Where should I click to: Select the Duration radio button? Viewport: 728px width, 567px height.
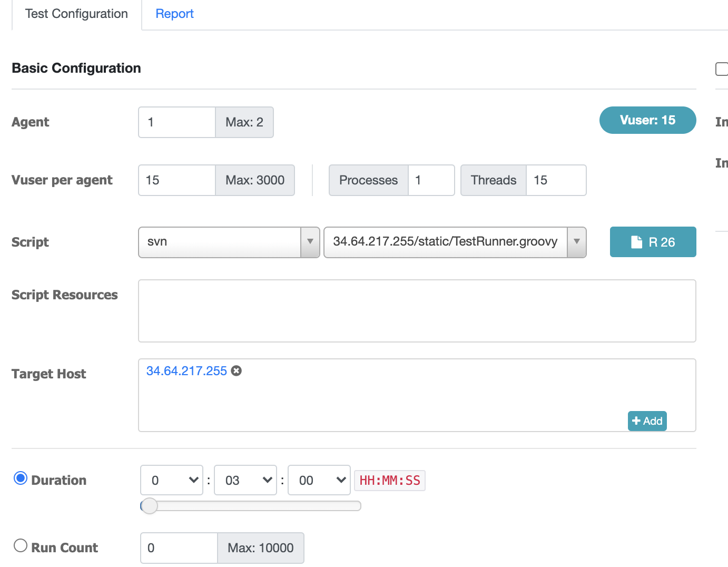21,478
